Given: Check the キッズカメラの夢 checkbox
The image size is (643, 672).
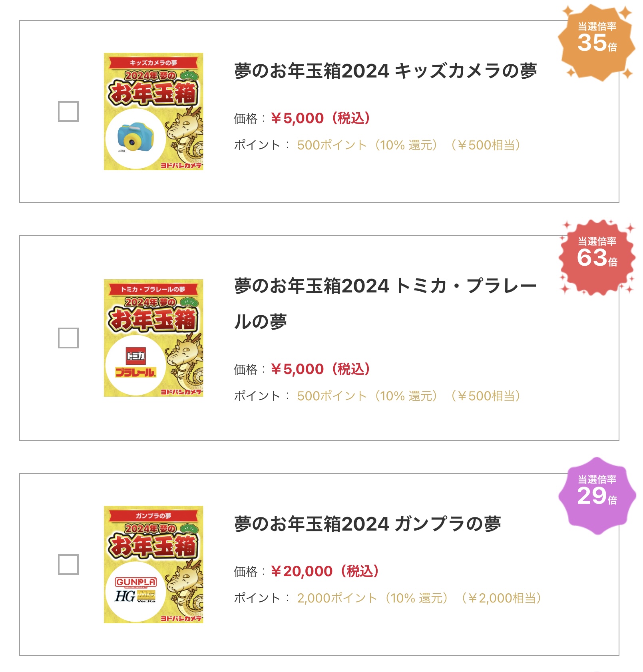Looking at the screenshot, I should tap(68, 111).
